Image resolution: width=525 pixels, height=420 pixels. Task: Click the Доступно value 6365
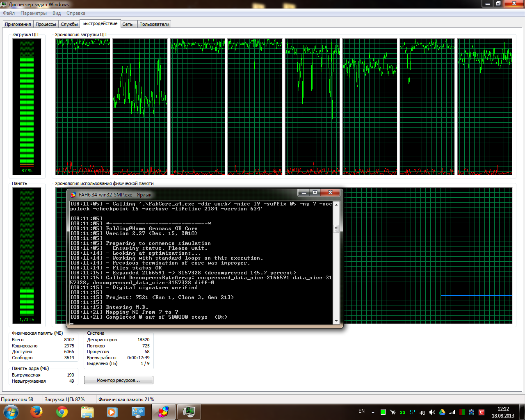69,352
